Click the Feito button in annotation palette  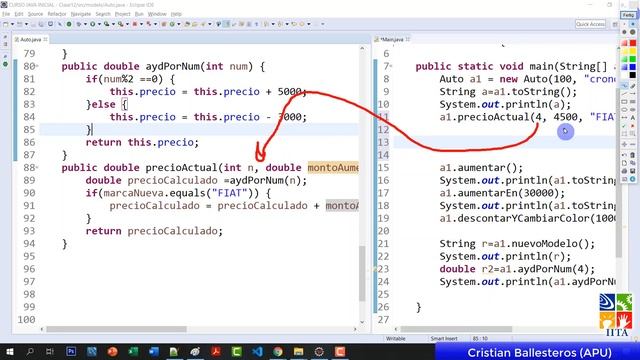pyautogui.click(x=628, y=15)
